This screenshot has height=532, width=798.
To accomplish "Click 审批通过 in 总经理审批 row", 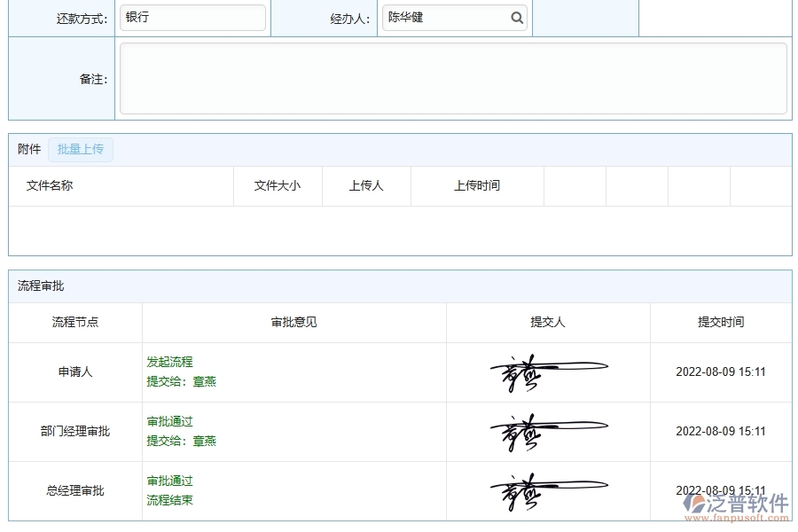I will 168,481.
